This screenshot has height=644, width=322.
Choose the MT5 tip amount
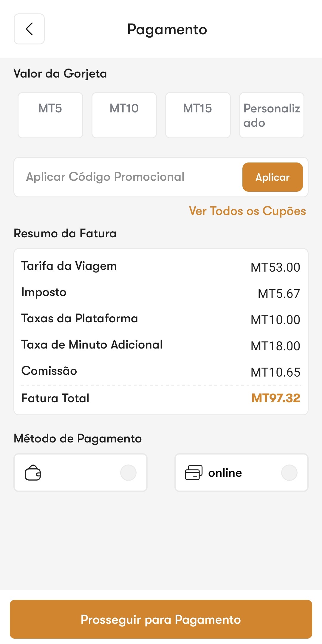[x=50, y=115]
